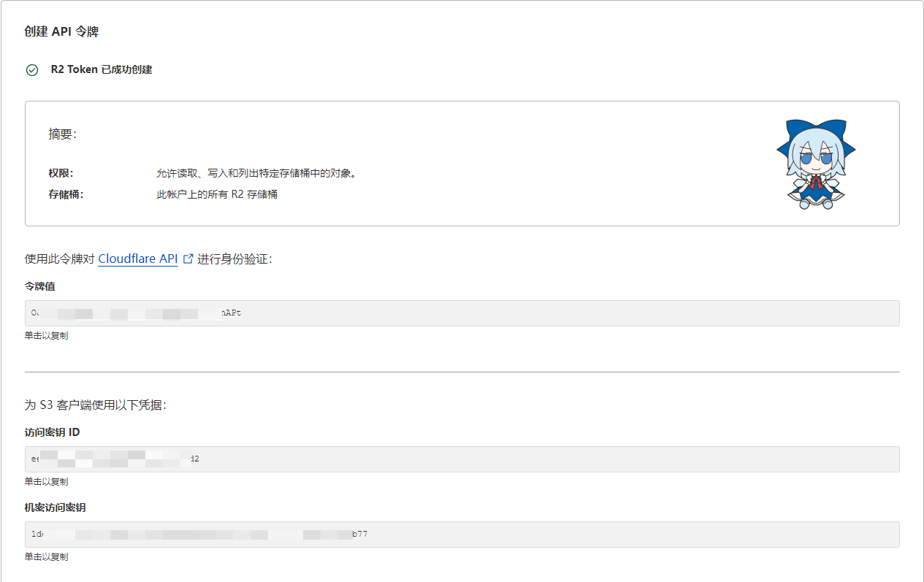Click the 为 S3 客户端使用以下凭据 text
This screenshot has height=582, width=924.
tap(96, 405)
